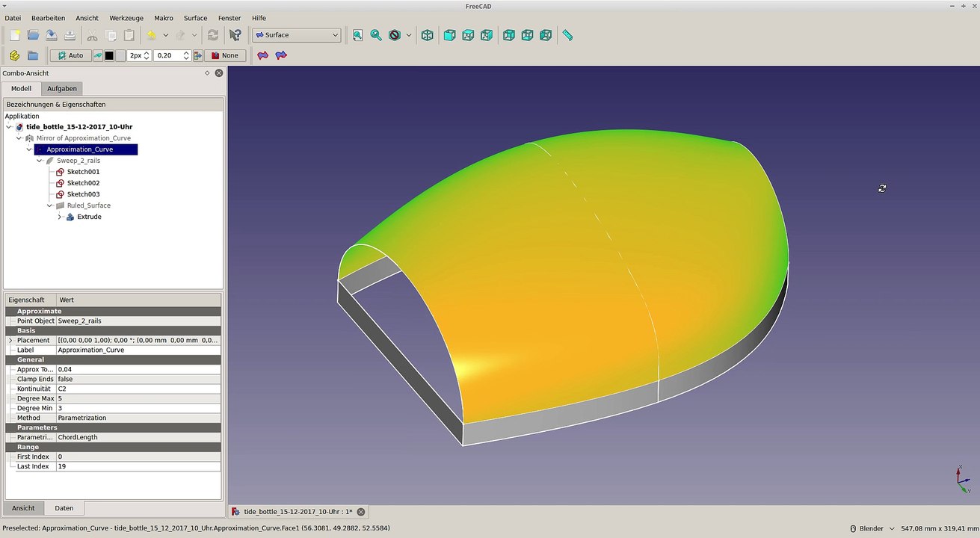Click the copy icon in the toolbar
Viewport: 980px width, 538px height.
tap(111, 35)
